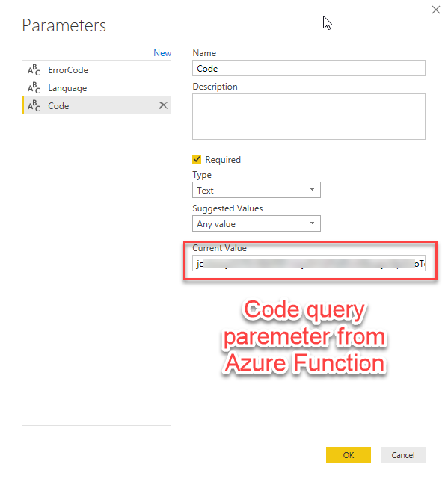Dismiss dialog with Cancel button
The height and width of the screenshot is (485, 448).
(x=403, y=454)
